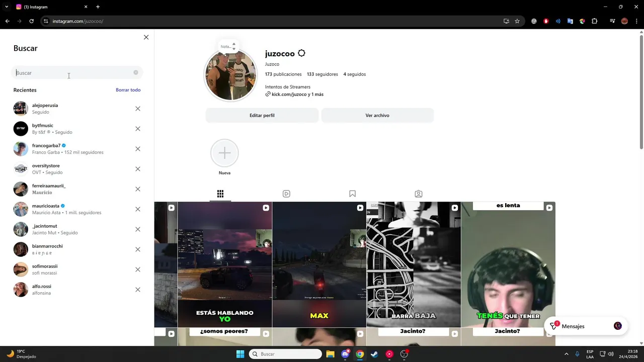Open Chrome profile avatar
Viewport: 644px width, 362px height.
point(624,21)
